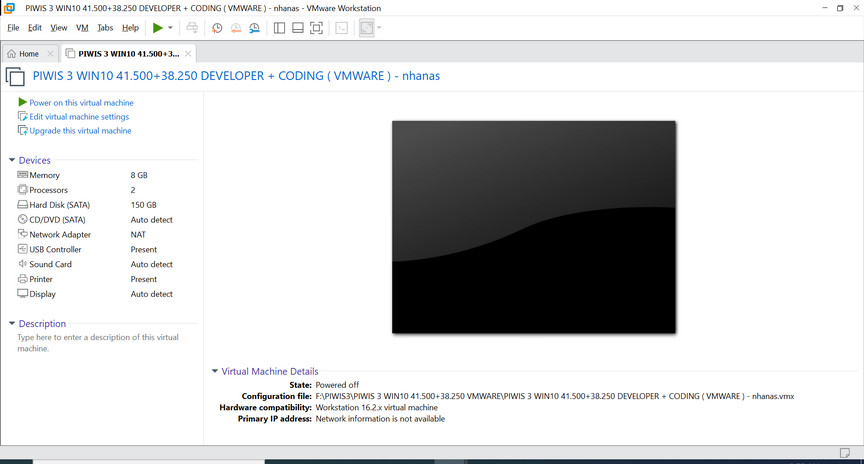Open the View menu
864x464 pixels.
[x=59, y=28]
